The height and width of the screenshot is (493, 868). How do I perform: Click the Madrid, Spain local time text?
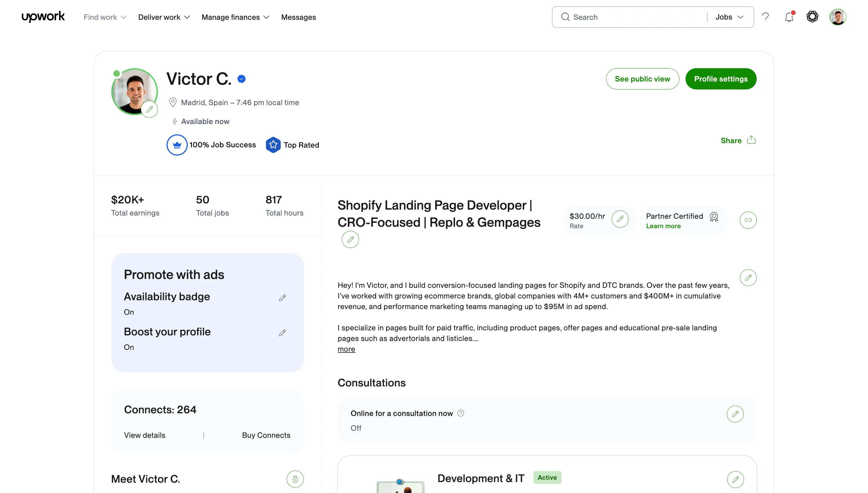coord(240,102)
